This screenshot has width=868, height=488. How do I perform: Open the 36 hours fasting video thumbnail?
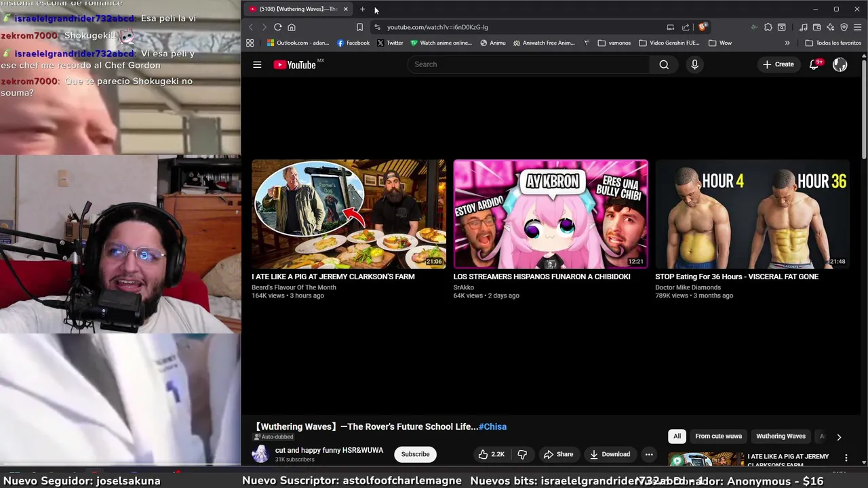tap(752, 214)
